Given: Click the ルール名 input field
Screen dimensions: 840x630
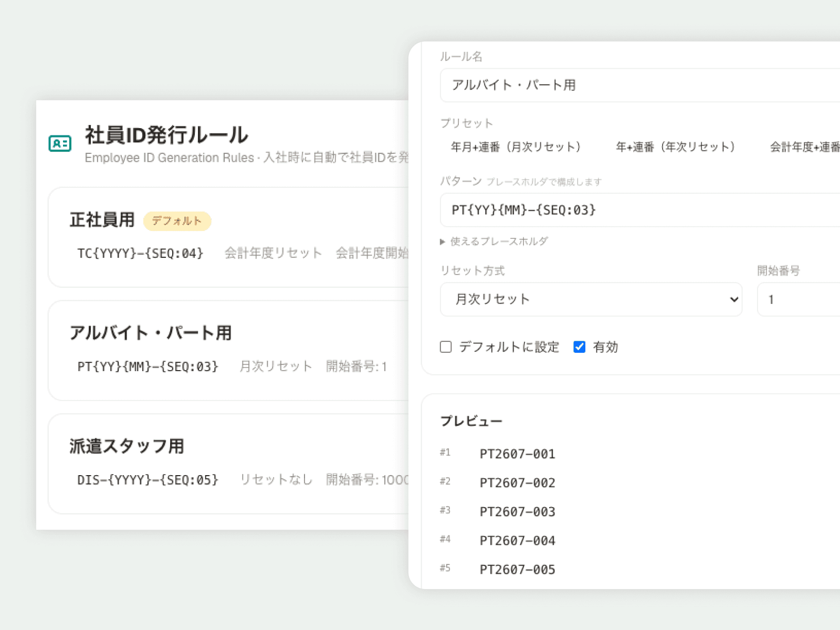Looking at the screenshot, I should pyautogui.click(x=640, y=85).
